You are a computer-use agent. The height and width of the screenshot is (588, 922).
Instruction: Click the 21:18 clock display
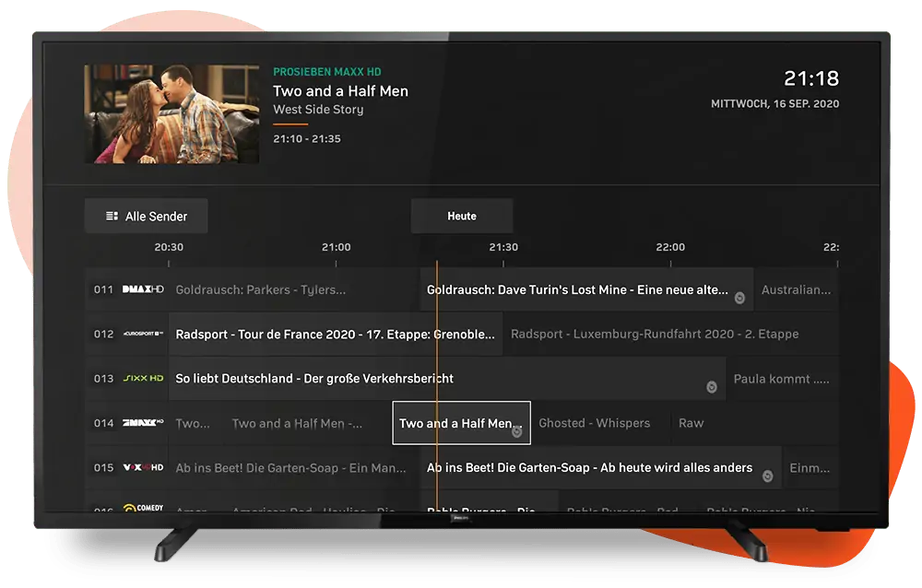(811, 78)
